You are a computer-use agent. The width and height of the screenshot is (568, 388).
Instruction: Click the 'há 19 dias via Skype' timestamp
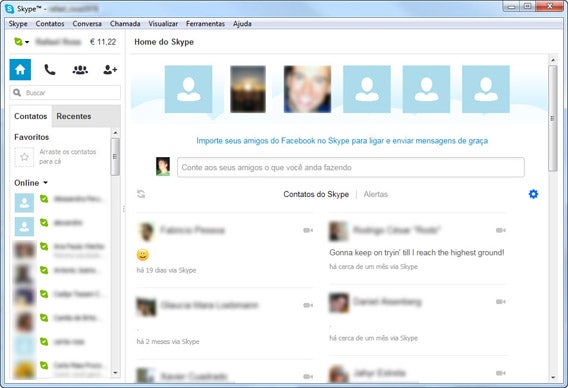tap(166, 270)
